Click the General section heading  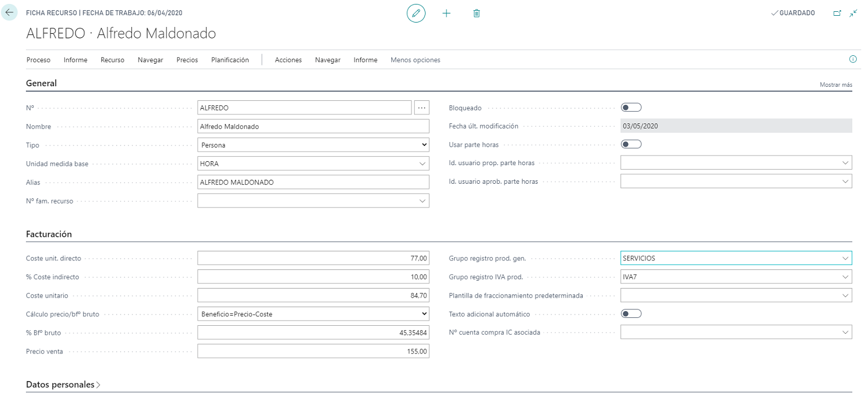coord(42,83)
